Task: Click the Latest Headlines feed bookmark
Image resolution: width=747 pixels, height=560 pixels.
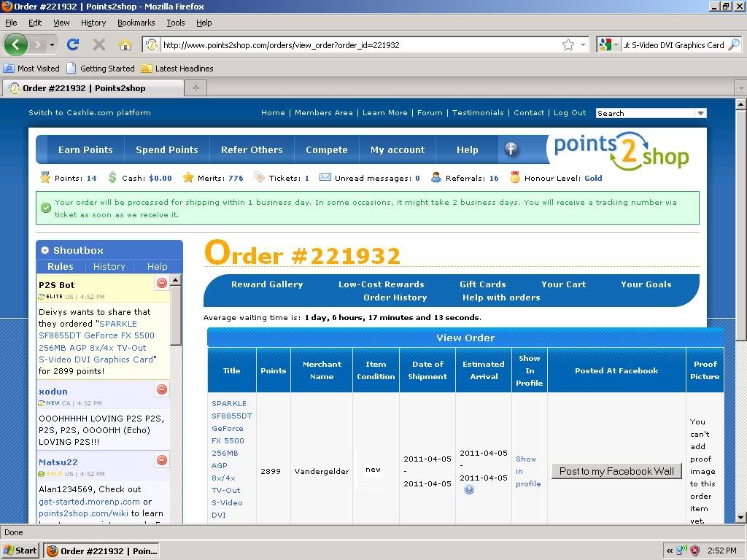Action: coord(177,69)
